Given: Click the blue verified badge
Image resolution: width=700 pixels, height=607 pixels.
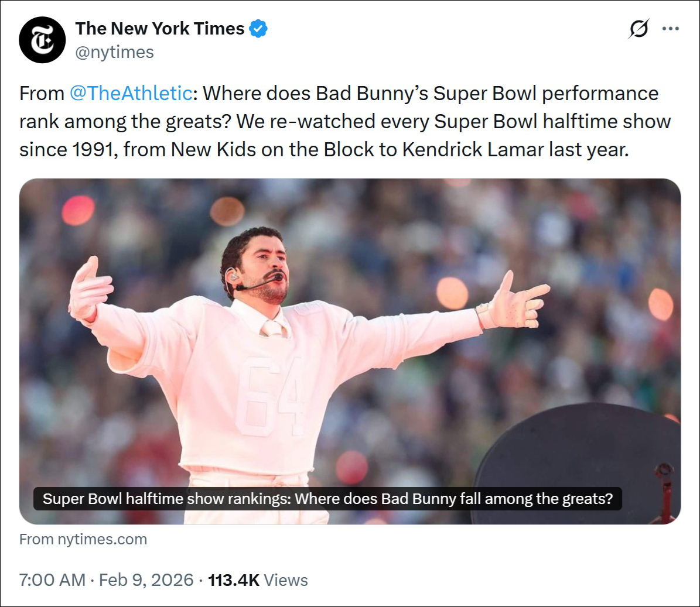Looking at the screenshot, I should [x=258, y=29].
